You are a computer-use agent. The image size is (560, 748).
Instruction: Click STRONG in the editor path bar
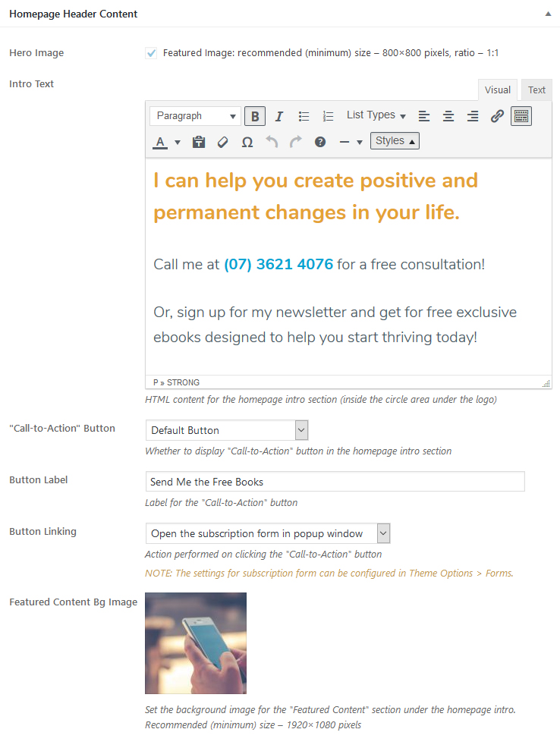tap(183, 382)
